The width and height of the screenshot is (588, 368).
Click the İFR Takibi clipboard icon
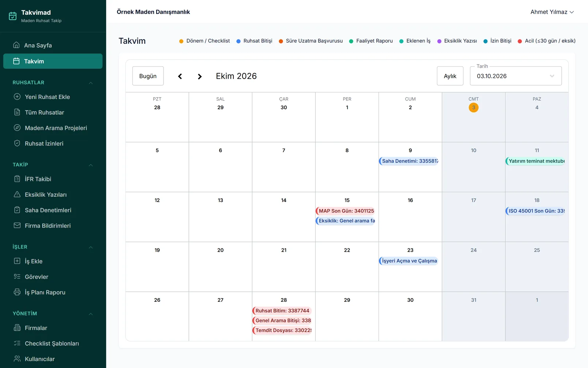click(17, 179)
